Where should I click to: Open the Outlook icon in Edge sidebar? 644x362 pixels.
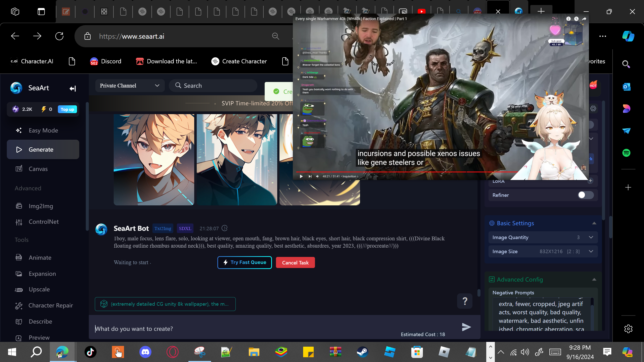pyautogui.click(x=626, y=87)
